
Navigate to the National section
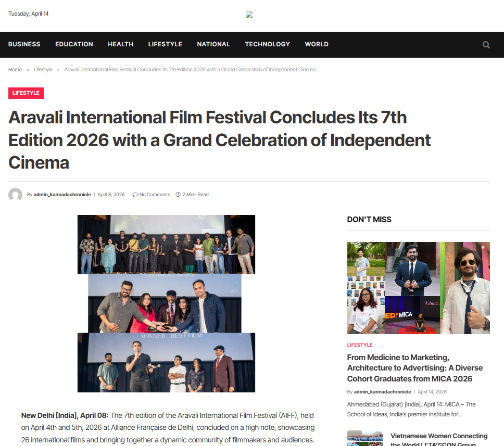pos(213,44)
